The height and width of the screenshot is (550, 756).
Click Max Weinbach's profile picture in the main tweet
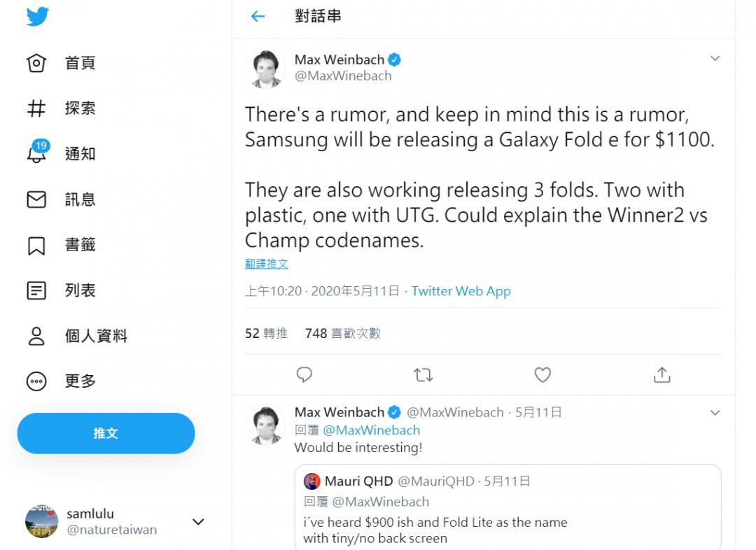pyautogui.click(x=265, y=68)
